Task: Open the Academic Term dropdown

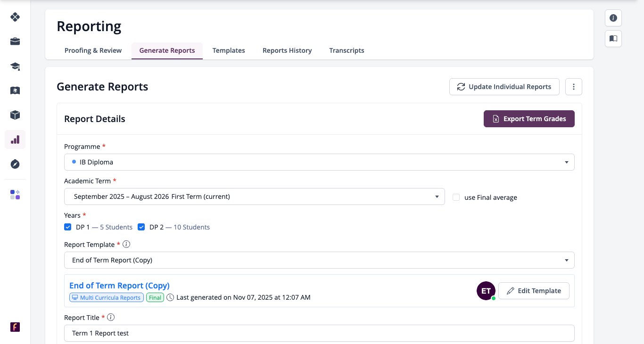Action: pyautogui.click(x=255, y=197)
